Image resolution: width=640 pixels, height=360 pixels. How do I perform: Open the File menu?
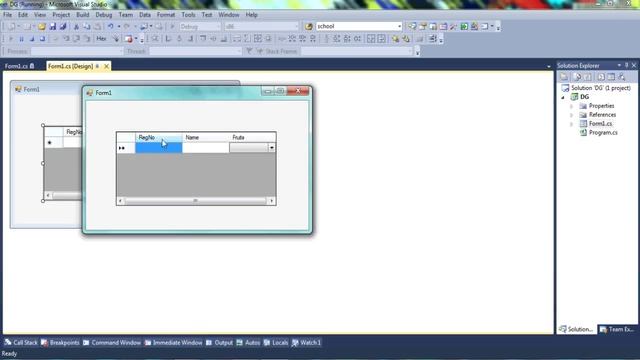7,15
